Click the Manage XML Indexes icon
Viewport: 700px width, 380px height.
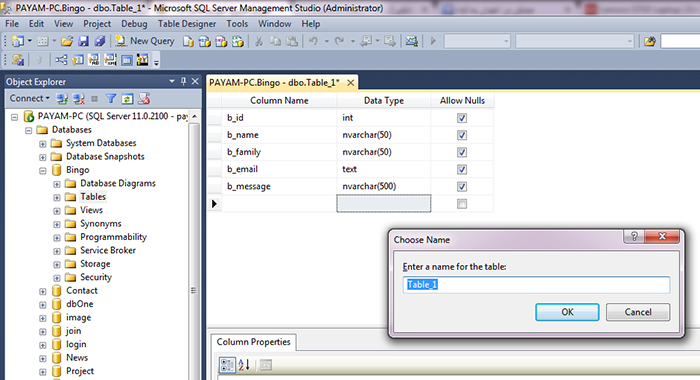[x=110, y=60]
